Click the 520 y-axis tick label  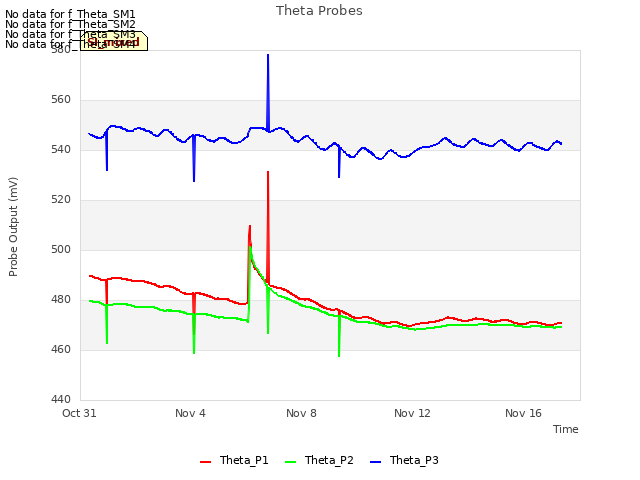point(61,200)
